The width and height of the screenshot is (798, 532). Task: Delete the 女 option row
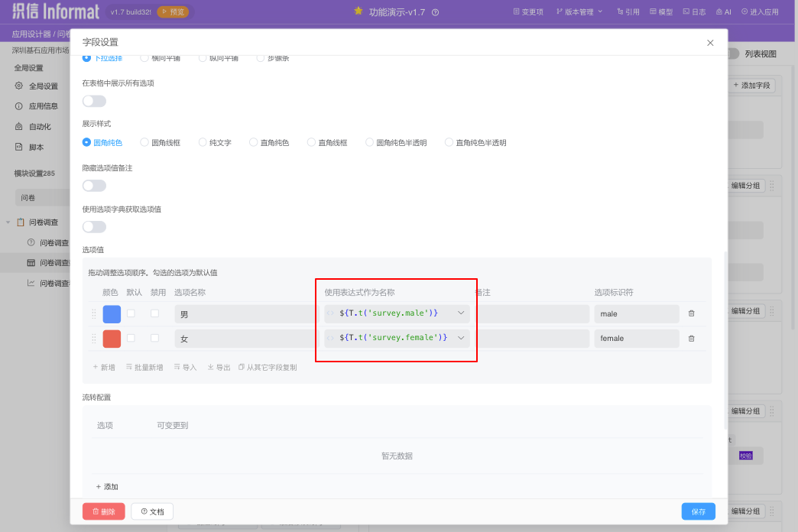tap(691, 338)
